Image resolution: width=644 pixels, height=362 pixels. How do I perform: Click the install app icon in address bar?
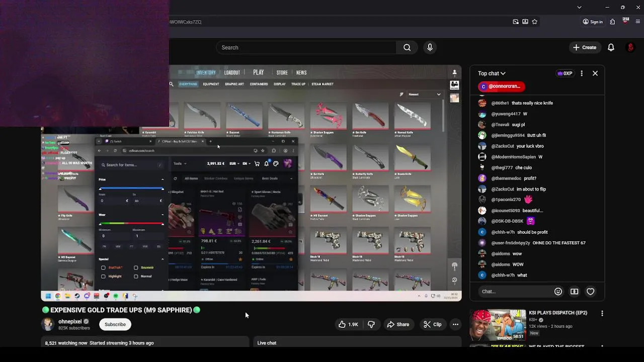tap(525, 22)
